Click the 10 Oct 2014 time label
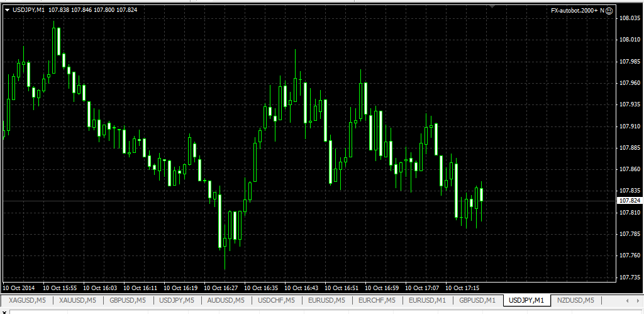Image resolution: width=644 pixels, height=314 pixels. point(19,288)
